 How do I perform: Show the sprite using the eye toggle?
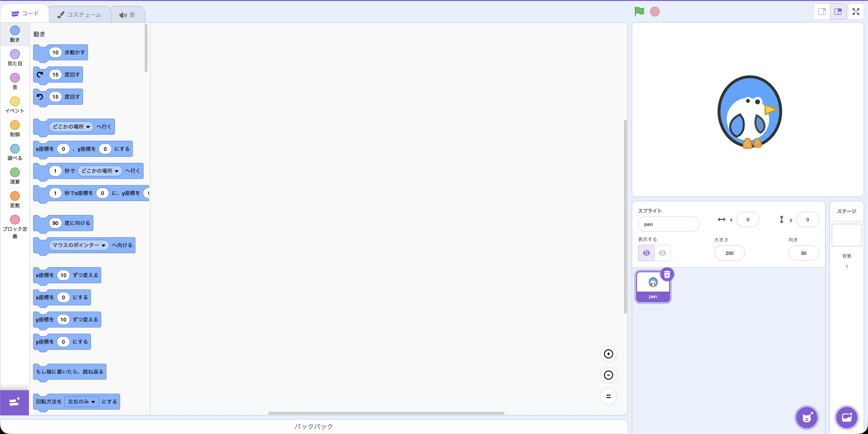(646, 253)
